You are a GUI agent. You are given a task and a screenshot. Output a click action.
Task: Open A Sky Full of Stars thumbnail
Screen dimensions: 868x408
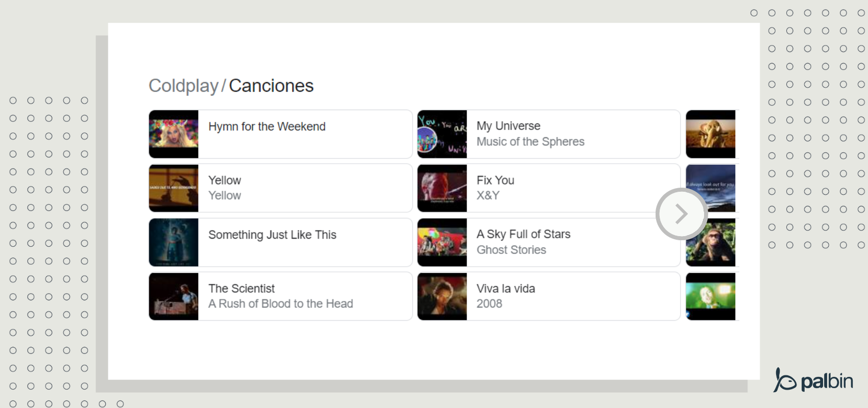442,242
